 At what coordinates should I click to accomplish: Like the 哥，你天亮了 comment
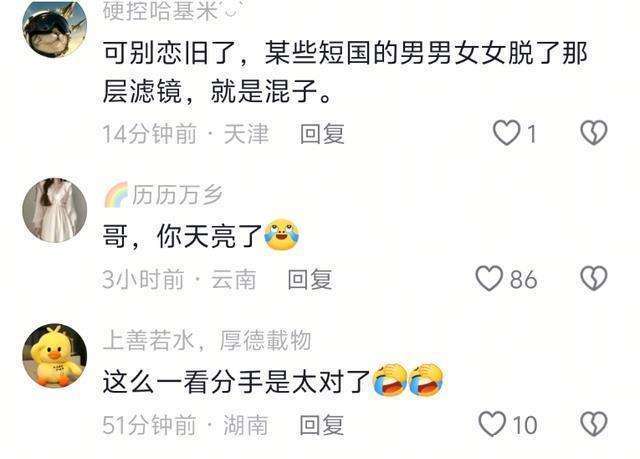pos(489,279)
